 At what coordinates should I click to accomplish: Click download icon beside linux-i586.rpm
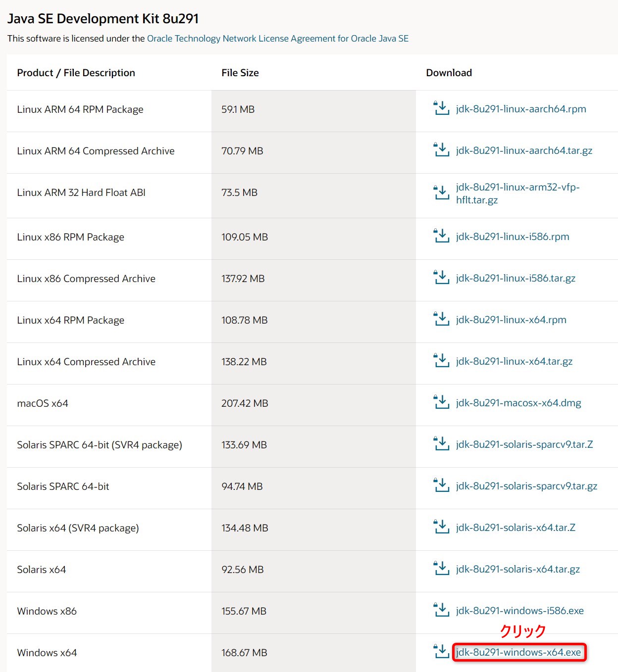[441, 236]
